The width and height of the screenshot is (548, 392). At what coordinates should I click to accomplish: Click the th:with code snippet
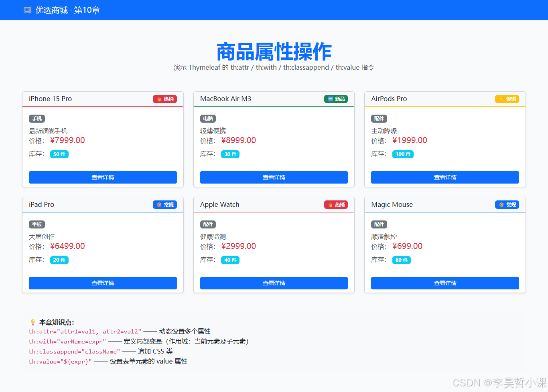67,341
